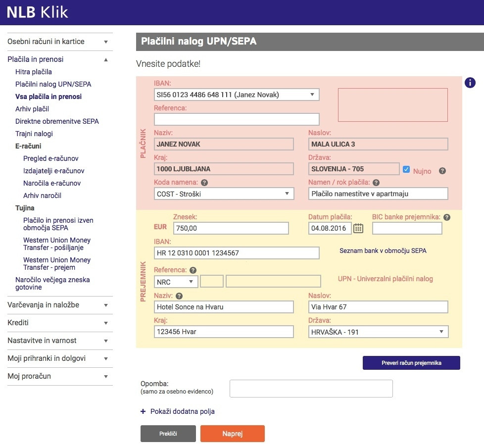Open Trajni nalogi
This screenshot has width=484, height=448.
pos(34,134)
